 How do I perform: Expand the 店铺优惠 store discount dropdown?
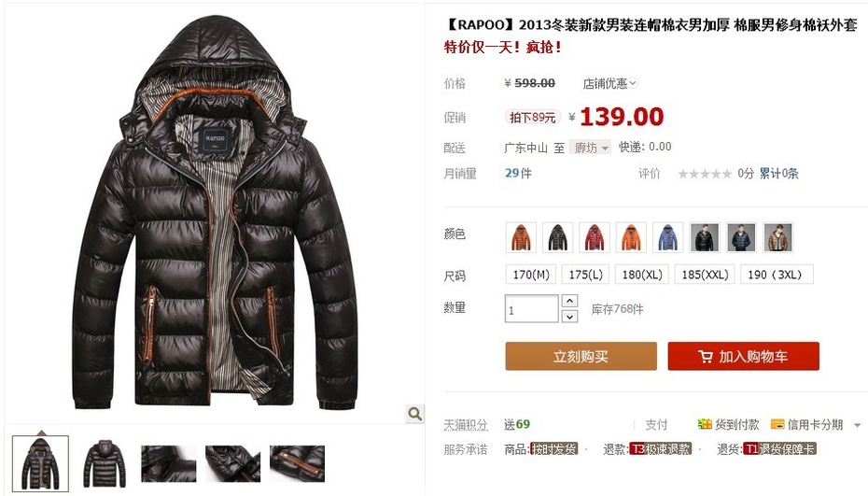click(x=610, y=83)
